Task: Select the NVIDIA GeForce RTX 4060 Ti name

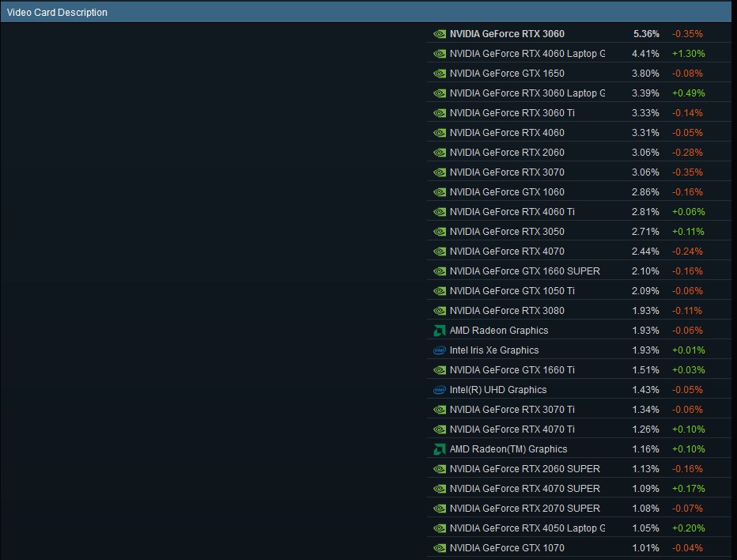Action: [512, 212]
